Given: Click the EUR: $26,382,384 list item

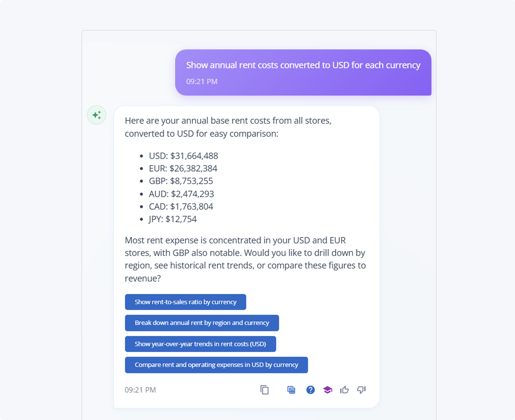Looking at the screenshot, I should coord(183,168).
